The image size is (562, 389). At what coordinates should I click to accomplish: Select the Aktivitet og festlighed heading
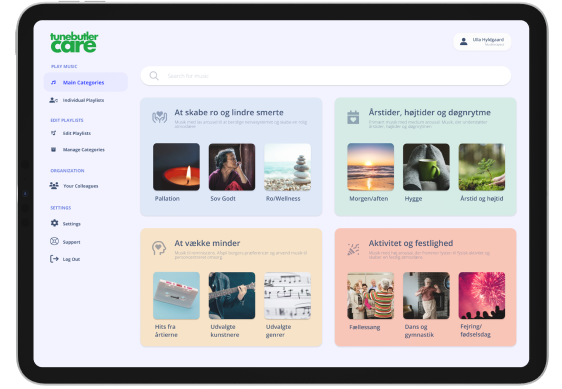point(411,243)
